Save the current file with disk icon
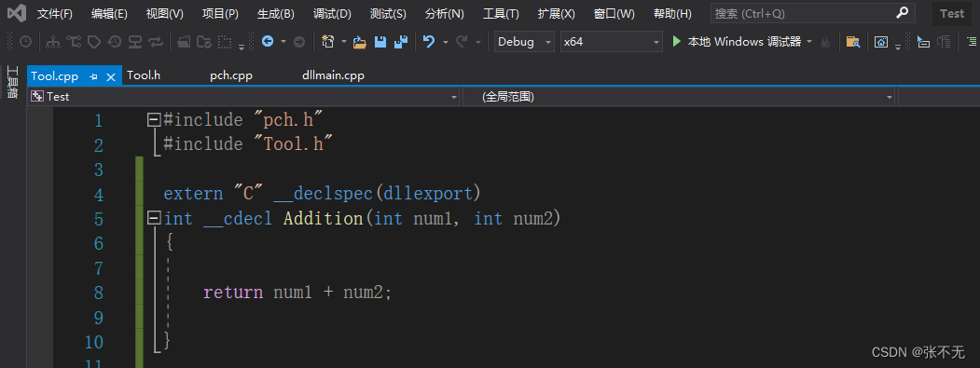 [x=380, y=42]
